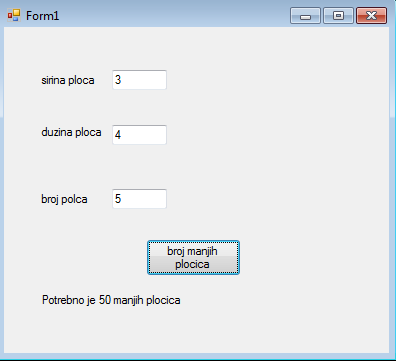Click the 'sirina ploca' label
The image size is (396, 361).
(68, 80)
